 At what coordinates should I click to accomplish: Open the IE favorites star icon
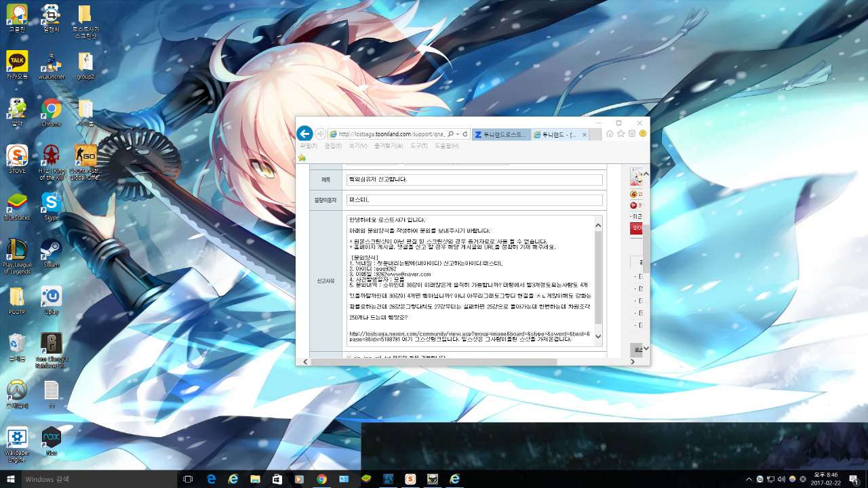[x=620, y=134]
